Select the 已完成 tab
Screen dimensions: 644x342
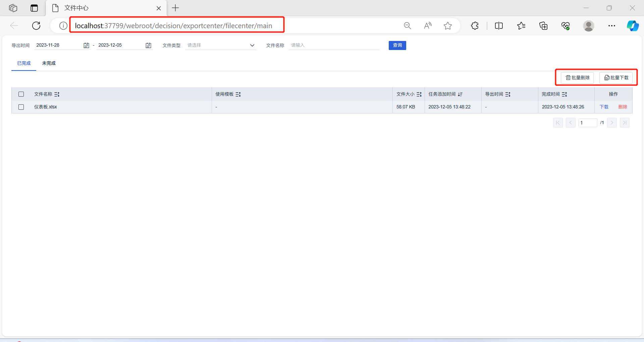(24, 63)
